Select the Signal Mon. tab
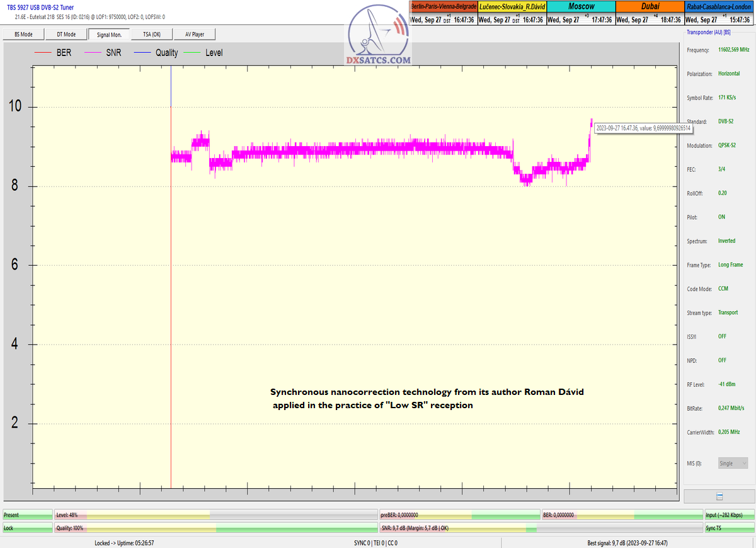 109,34
